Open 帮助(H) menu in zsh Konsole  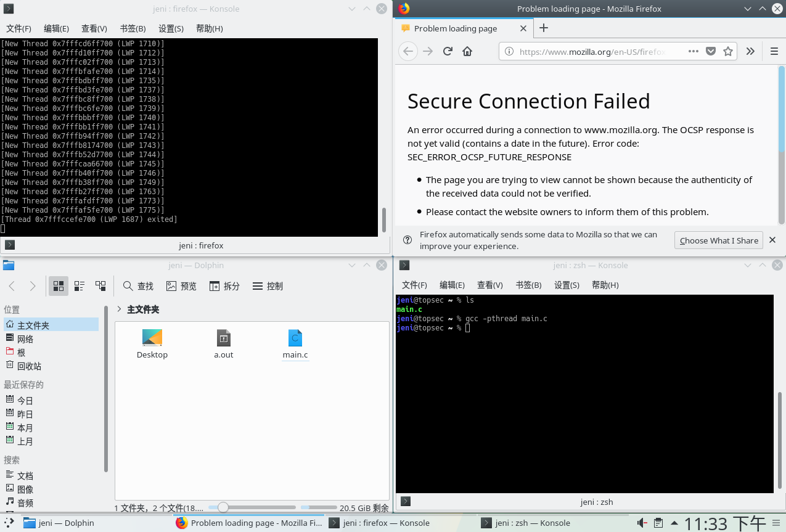click(x=605, y=285)
